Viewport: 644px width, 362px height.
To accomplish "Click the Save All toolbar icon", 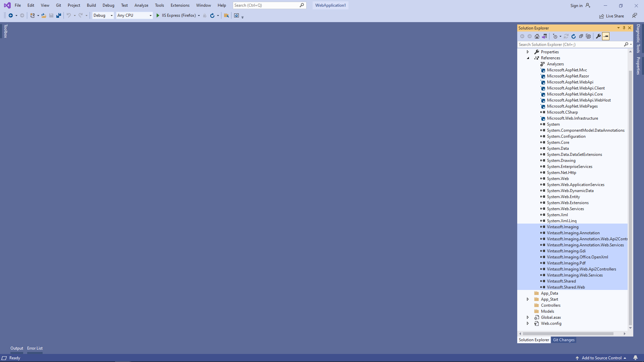I will tap(59, 15).
